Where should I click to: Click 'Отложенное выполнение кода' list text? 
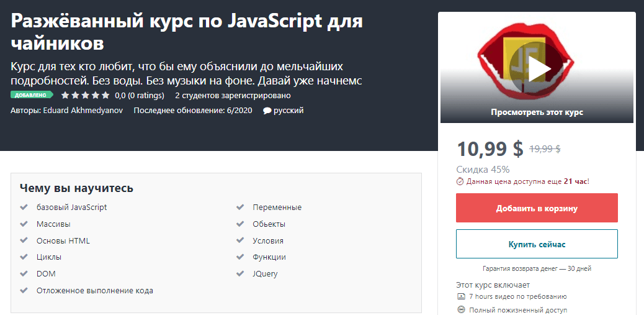point(95,291)
